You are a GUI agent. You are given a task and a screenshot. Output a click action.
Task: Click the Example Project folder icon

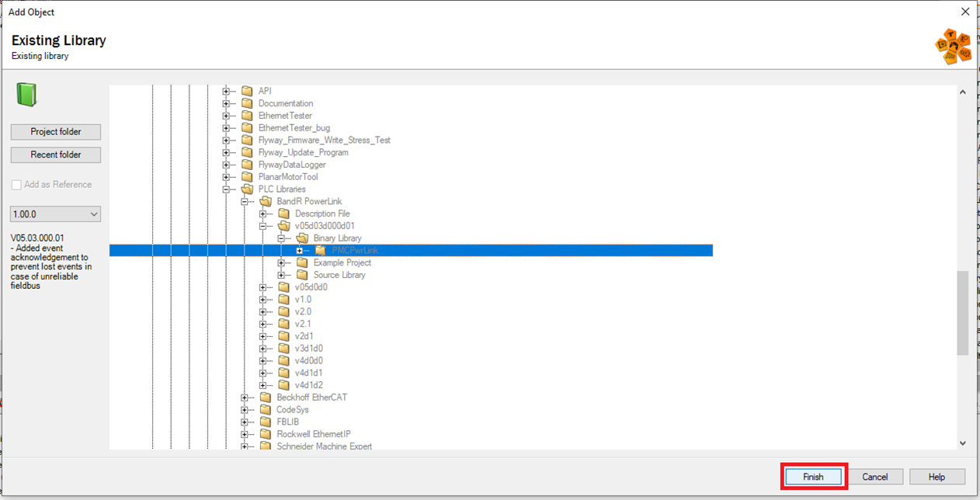coord(302,263)
